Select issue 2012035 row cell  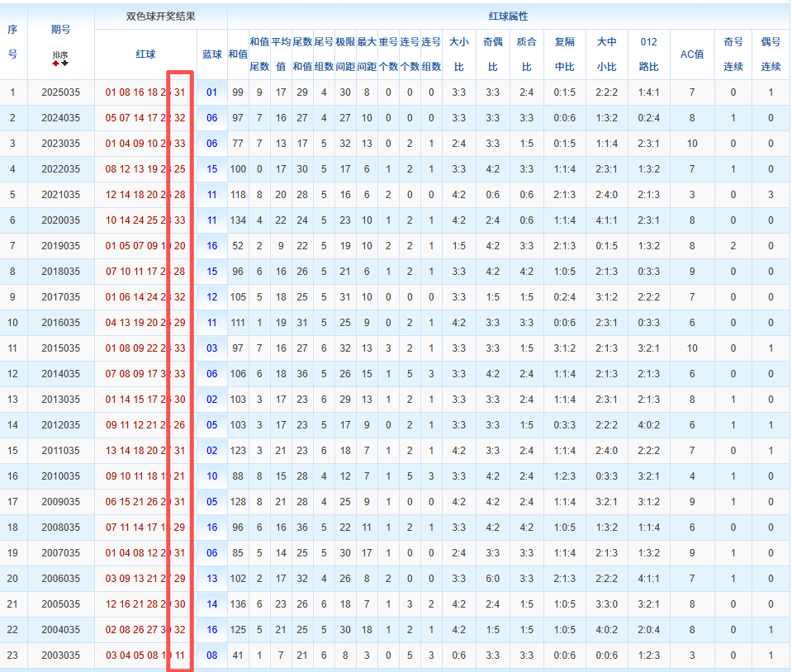point(60,425)
